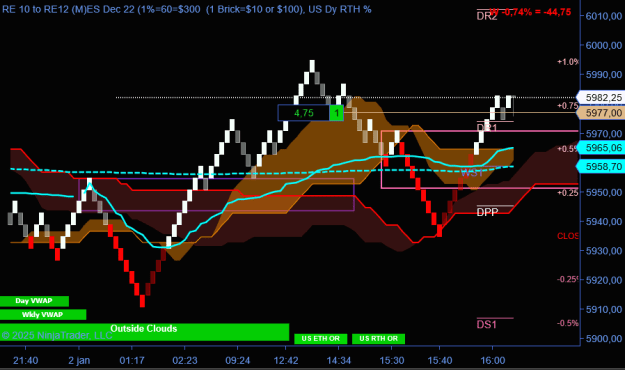Viewport: 625px width, 370px height.
Task: Click the DS1 pivot level label
Action: (487, 324)
